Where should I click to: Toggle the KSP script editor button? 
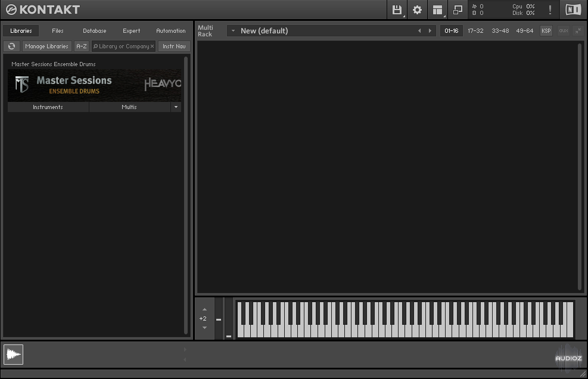coord(546,31)
